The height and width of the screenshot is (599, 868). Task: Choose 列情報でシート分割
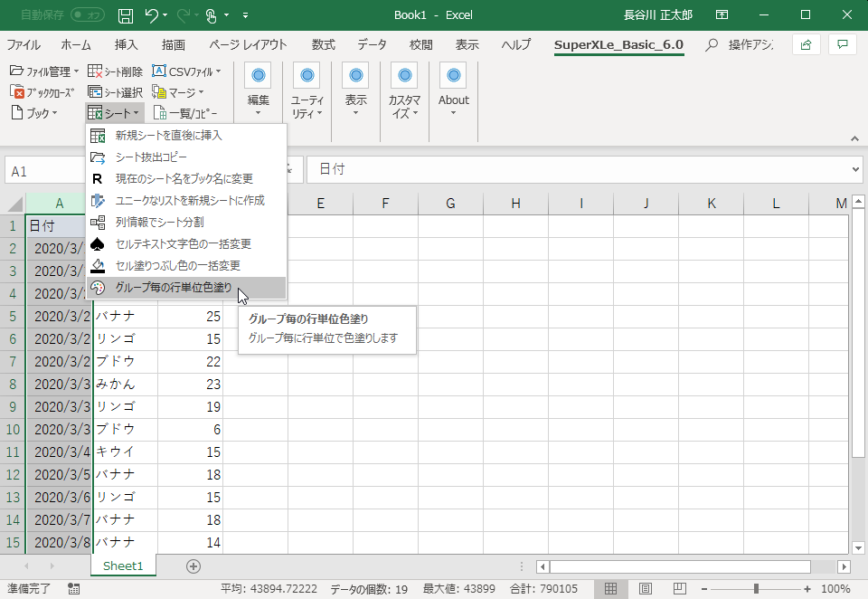tap(186, 223)
